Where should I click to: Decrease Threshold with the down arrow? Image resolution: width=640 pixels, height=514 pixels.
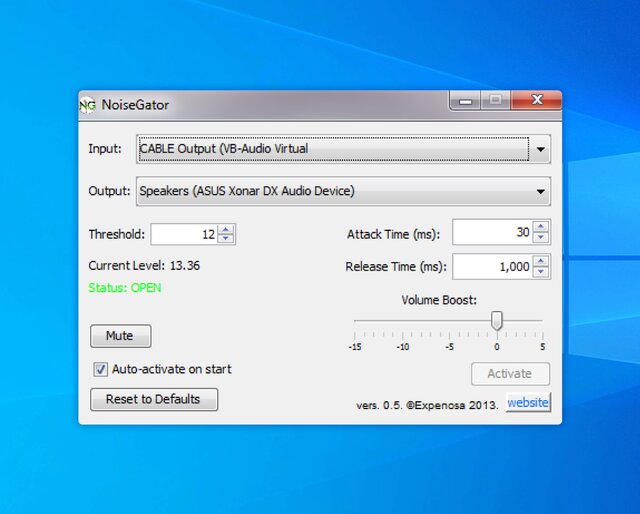pos(226,238)
